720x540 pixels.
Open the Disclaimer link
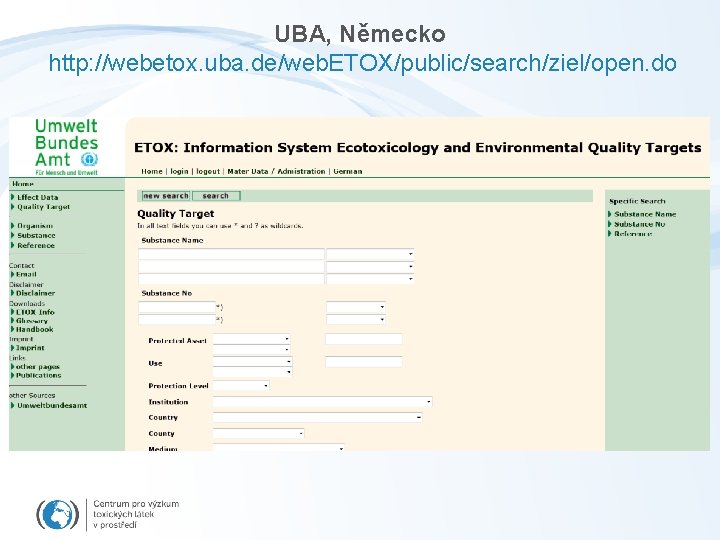(33, 293)
